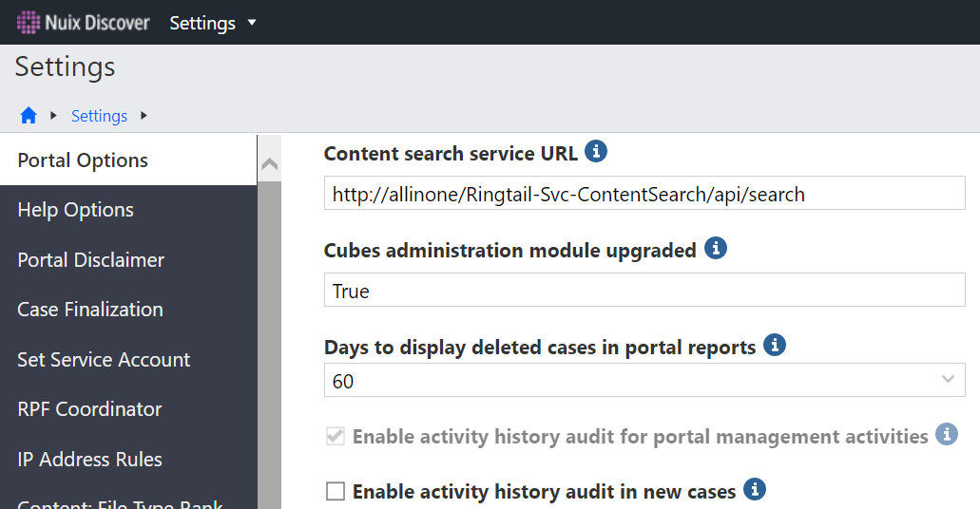Click the home icon in breadcrumb
This screenshot has height=509, width=980.
point(29,116)
